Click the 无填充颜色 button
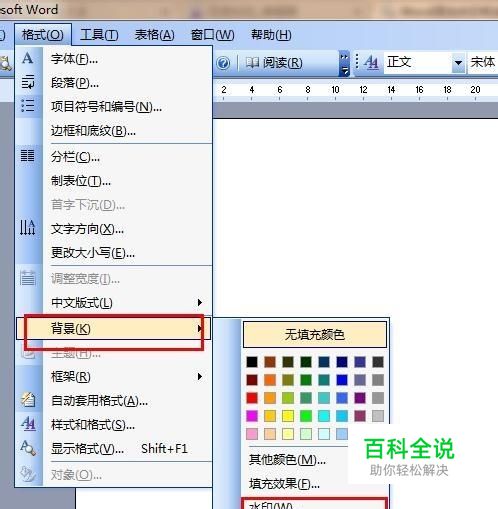 point(315,334)
